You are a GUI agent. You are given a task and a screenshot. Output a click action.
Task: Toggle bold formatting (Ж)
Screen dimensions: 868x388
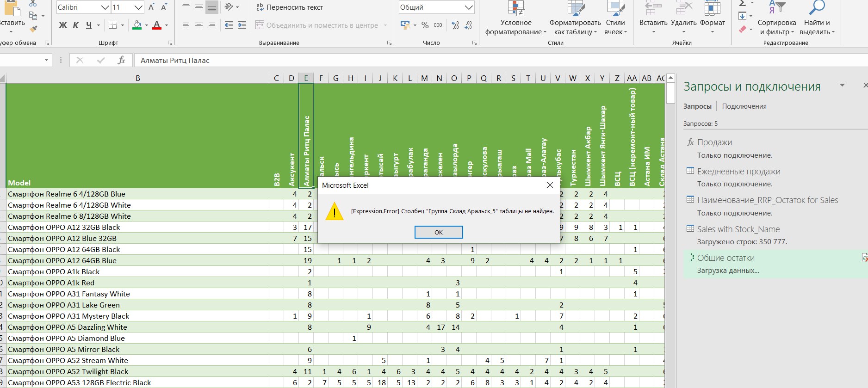(63, 25)
